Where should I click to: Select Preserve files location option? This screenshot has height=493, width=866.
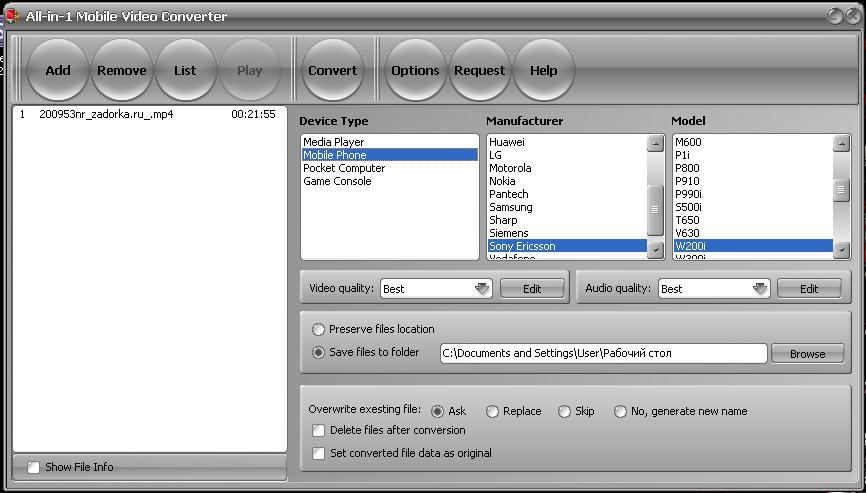(x=318, y=330)
